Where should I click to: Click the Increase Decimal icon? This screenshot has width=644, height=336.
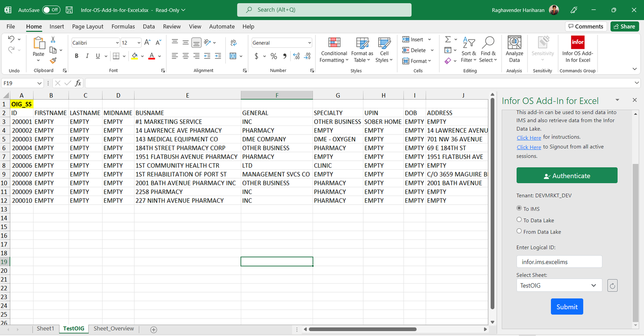(x=296, y=56)
